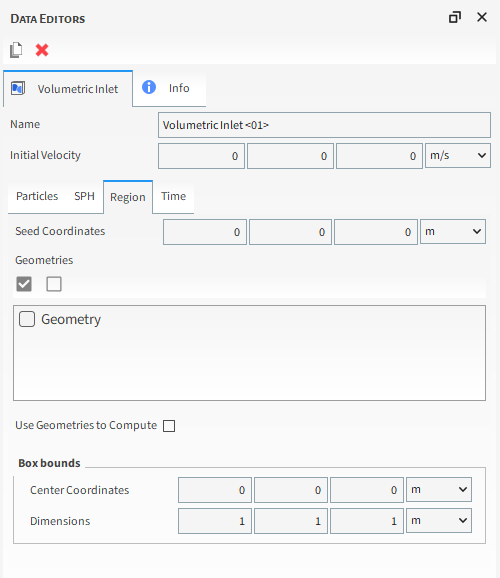Click the third Initial Velocity value field

coord(379,156)
